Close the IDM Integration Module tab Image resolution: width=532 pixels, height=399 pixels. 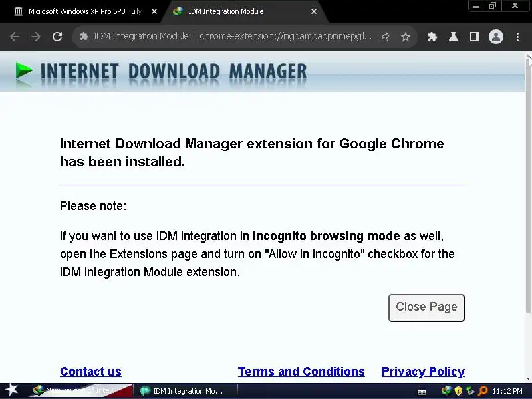pos(314,11)
